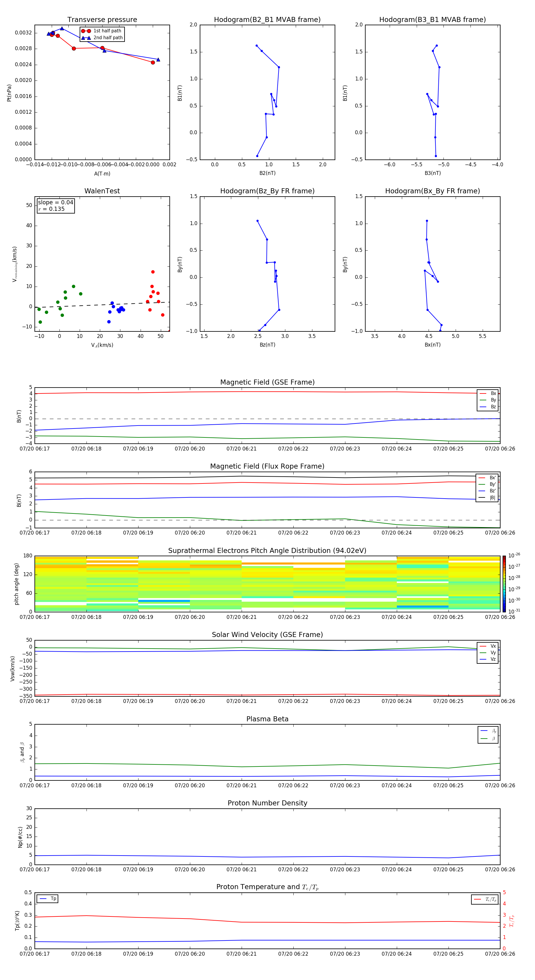The image size is (535, 980).
Task: Click the Vz legend entry in velocity panel
Action: coord(488,659)
